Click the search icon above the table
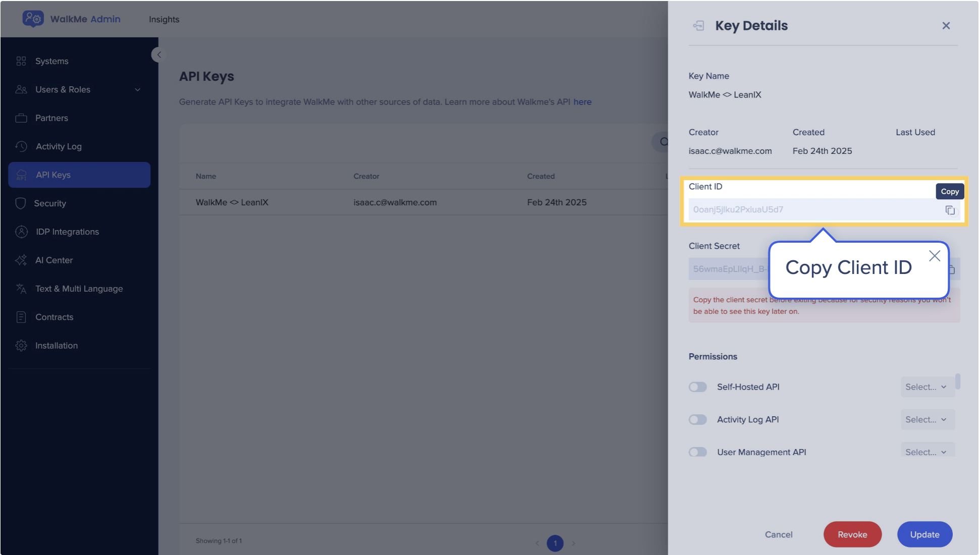Screen dimensions: 980x555 (x=663, y=142)
